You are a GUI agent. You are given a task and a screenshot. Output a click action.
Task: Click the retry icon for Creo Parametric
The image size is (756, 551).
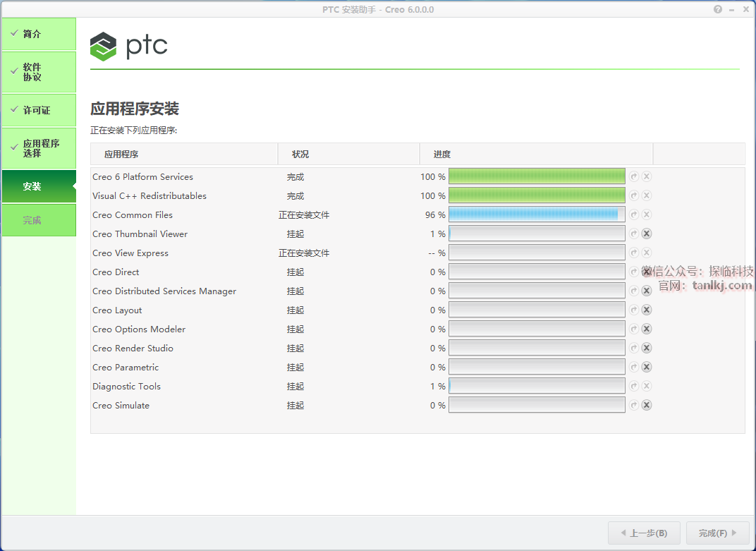(x=634, y=368)
